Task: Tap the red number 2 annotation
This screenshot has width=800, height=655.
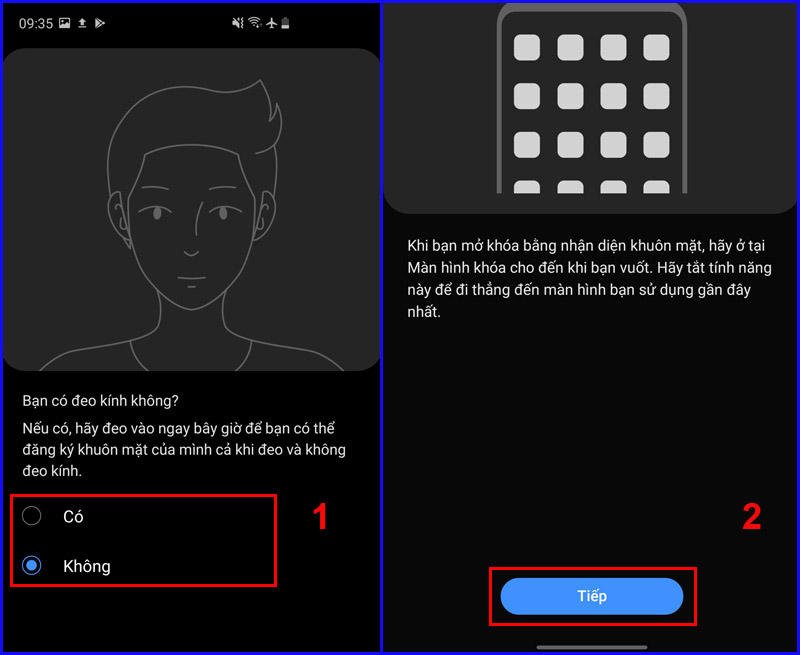Action: pyautogui.click(x=752, y=517)
